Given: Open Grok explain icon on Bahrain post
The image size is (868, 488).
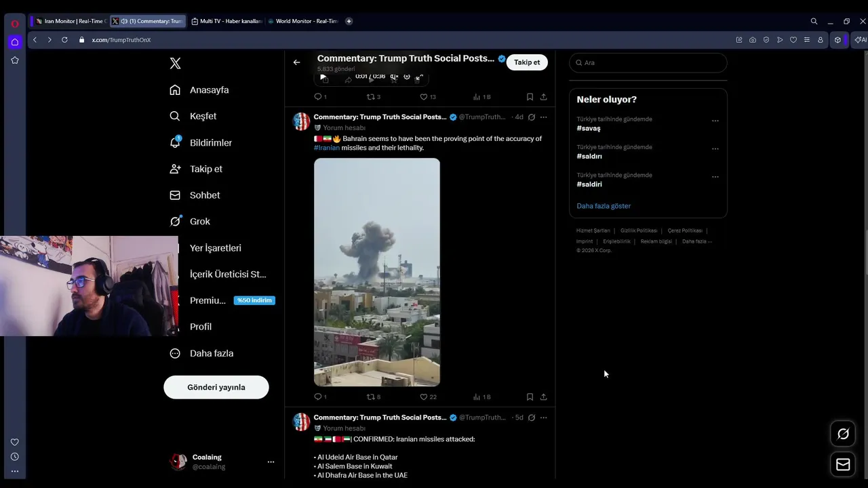Looking at the screenshot, I should coord(532,117).
